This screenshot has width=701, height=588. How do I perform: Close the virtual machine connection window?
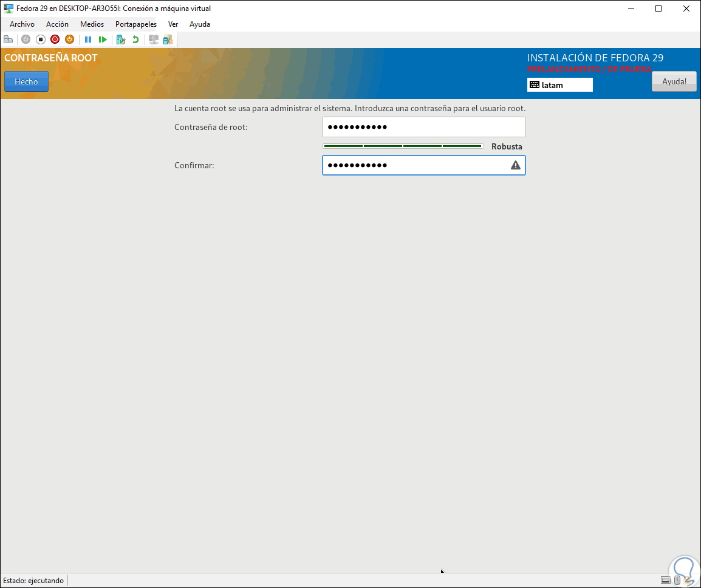686,9
